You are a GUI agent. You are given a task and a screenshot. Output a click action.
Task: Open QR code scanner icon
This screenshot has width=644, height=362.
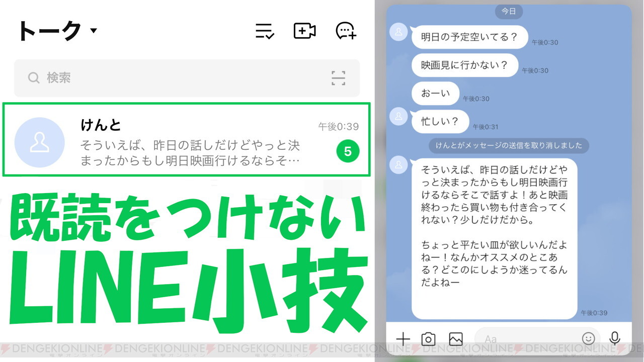tap(338, 78)
